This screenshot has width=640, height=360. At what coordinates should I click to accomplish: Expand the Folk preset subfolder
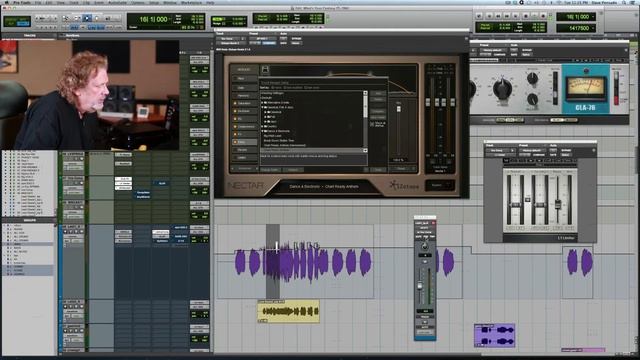coord(266,117)
